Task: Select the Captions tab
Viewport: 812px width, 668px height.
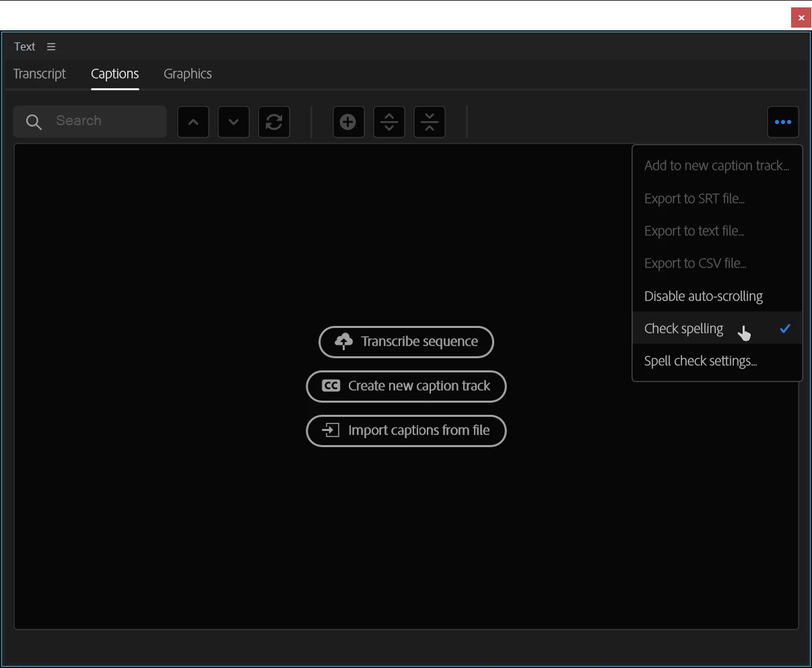Action: [x=115, y=74]
